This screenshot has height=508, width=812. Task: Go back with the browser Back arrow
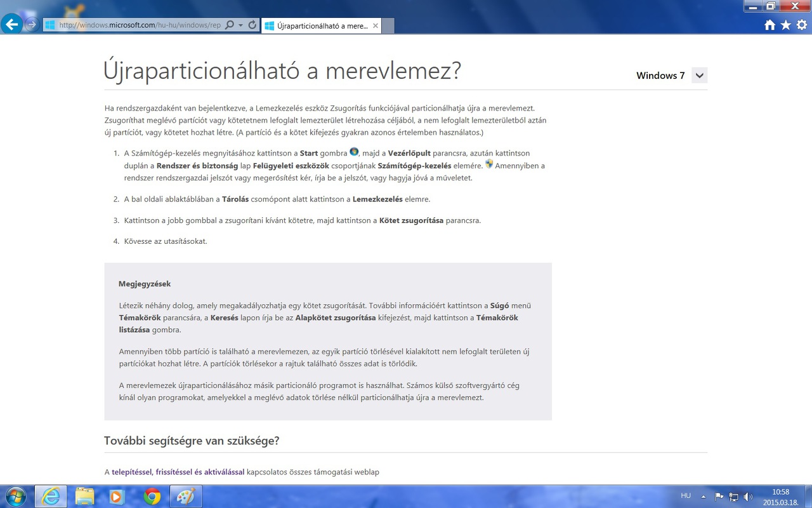(12, 25)
